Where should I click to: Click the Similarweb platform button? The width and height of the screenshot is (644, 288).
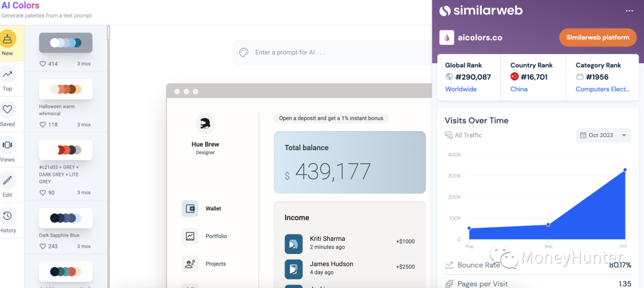(x=598, y=37)
